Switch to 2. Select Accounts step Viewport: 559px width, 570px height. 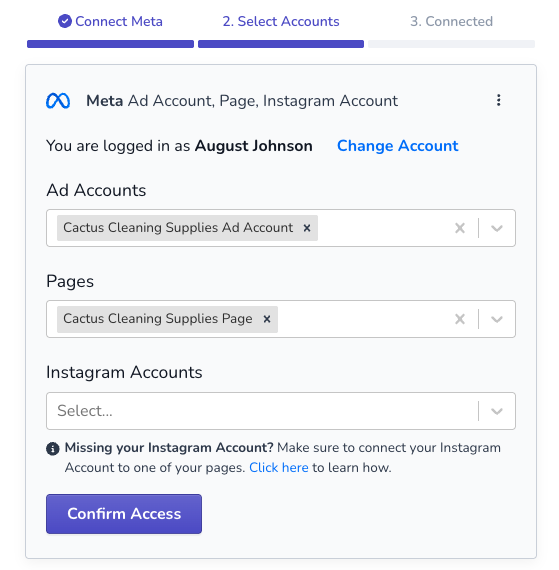pos(281,21)
